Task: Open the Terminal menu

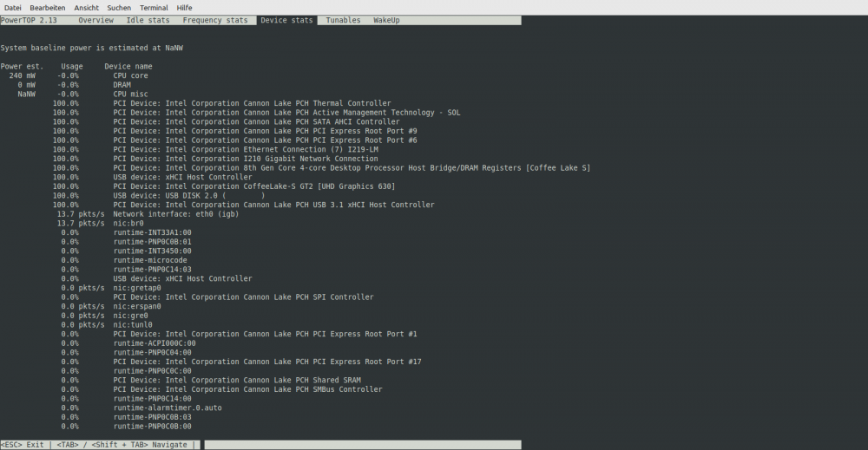Action: coord(154,8)
